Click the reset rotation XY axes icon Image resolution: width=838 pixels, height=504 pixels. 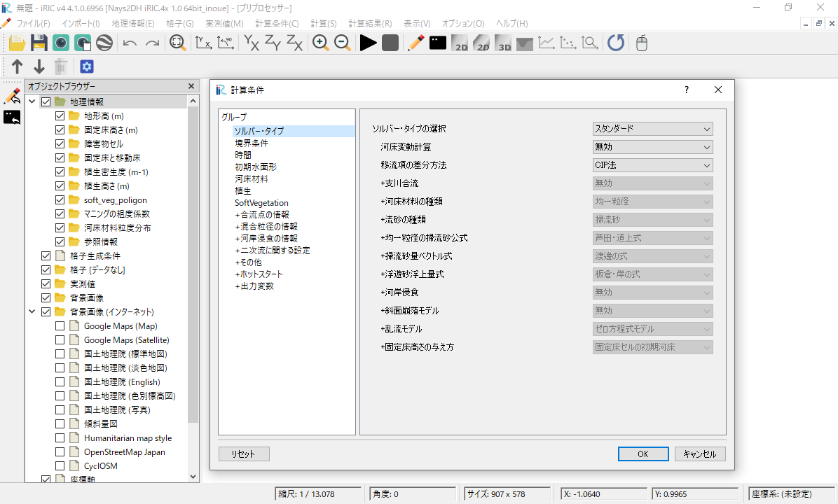pyautogui.click(x=204, y=43)
